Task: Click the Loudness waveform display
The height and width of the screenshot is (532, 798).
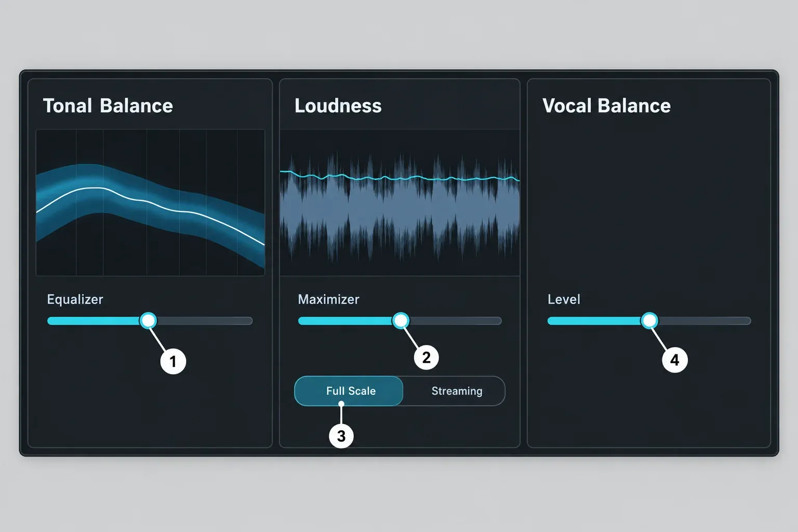Action: click(x=400, y=203)
